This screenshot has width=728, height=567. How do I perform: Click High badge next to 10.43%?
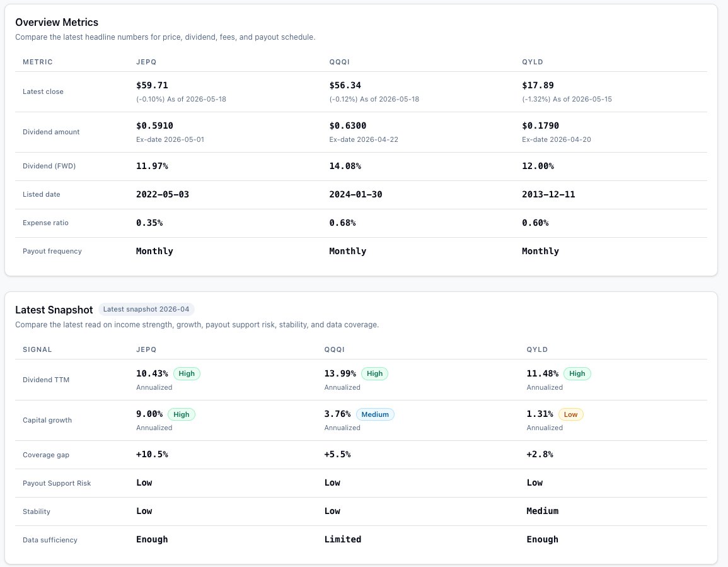pos(187,373)
